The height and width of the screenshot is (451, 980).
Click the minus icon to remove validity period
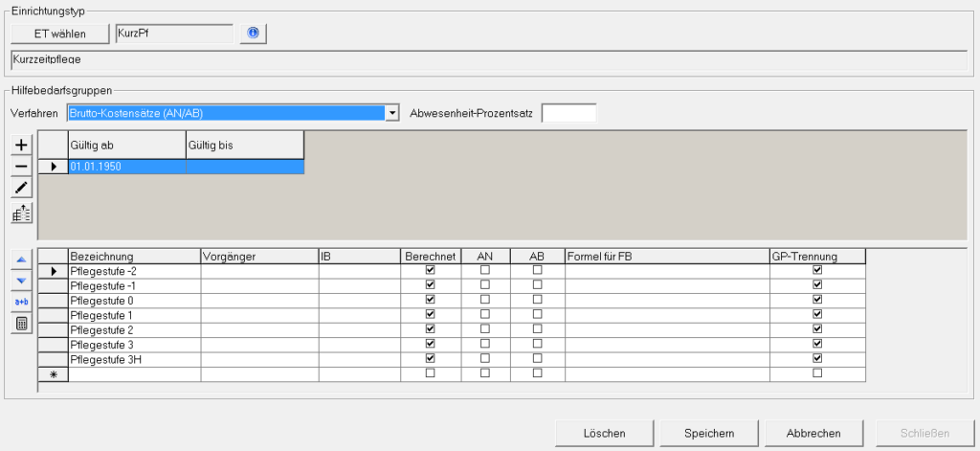click(21, 166)
